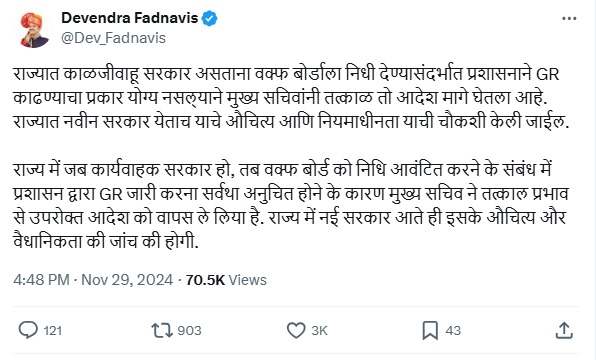Viewport: 596px width, 360px height.
Task: Click the reply speech bubble icon
Action: [28, 330]
